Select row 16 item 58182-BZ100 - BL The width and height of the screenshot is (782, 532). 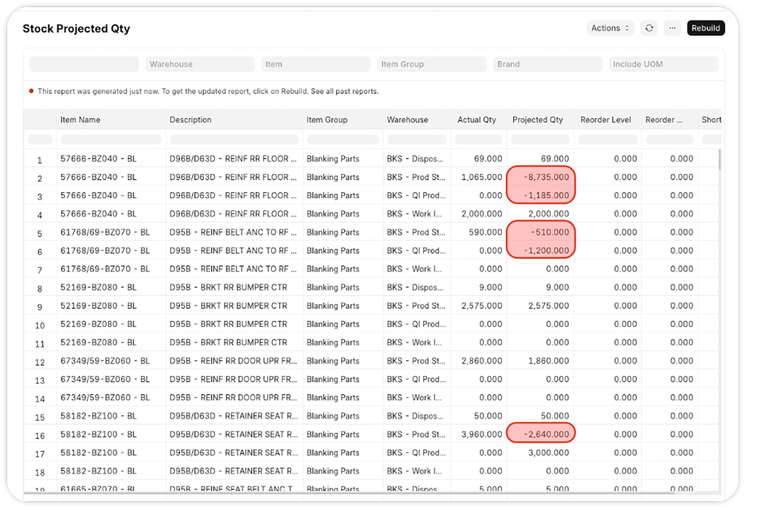coord(98,434)
